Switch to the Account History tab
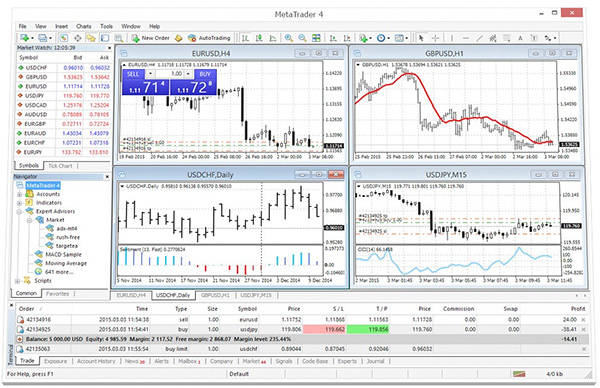The width and height of the screenshot is (600, 388). point(96,361)
